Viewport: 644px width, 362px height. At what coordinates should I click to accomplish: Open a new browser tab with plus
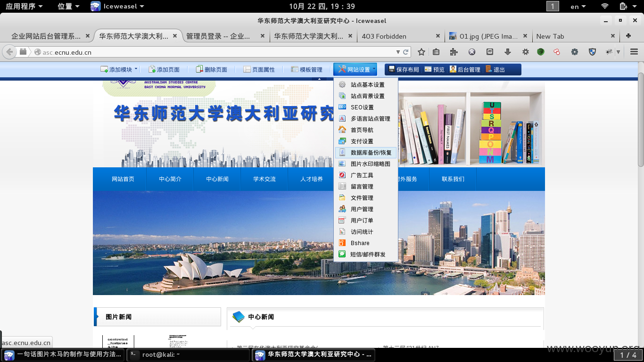(628, 36)
